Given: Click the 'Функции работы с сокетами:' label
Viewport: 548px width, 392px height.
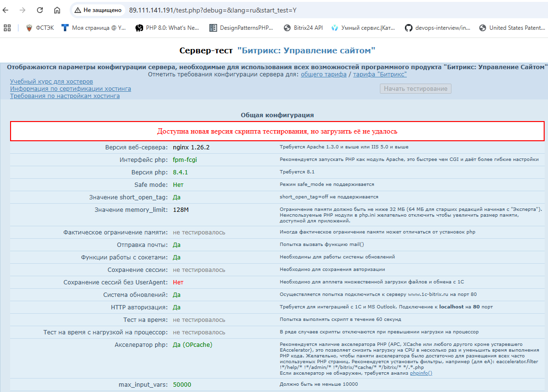Looking at the screenshot, I should [x=124, y=257].
